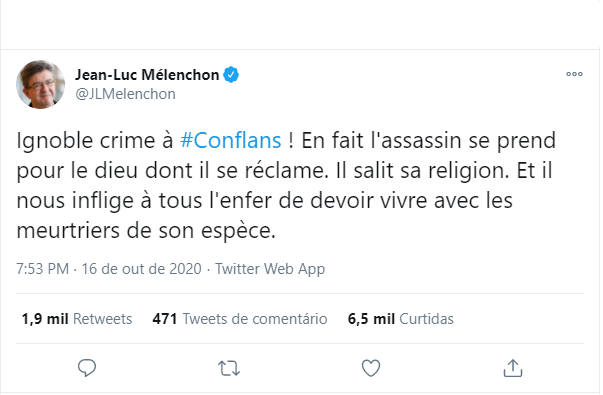Like the tweet with the heart icon
The height and width of the screenshot is (395, 603).
pos(371,368)
